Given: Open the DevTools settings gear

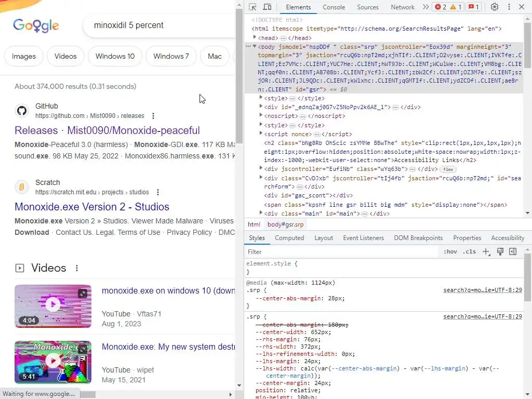Looking at the screenshot, I should coord(495,7).
